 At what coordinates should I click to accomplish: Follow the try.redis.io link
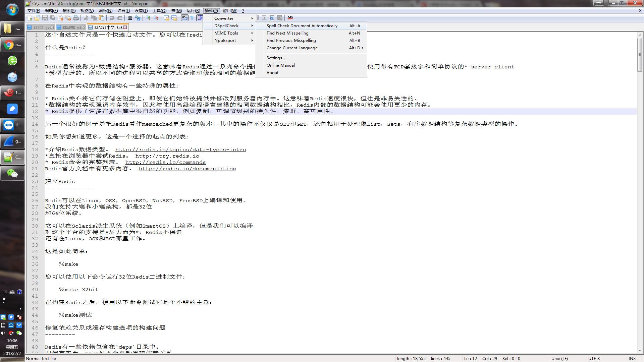(167, 156)
